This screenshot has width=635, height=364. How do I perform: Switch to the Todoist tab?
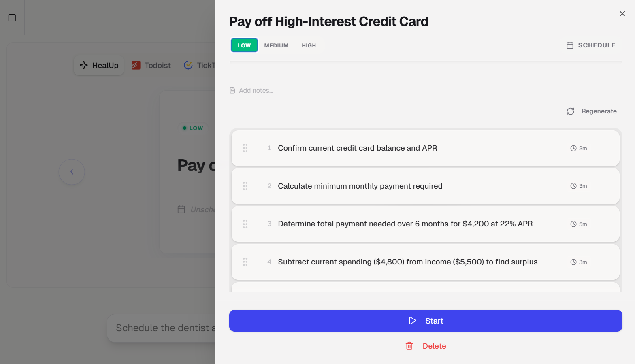pyautogui.click(x=151, y=65)
